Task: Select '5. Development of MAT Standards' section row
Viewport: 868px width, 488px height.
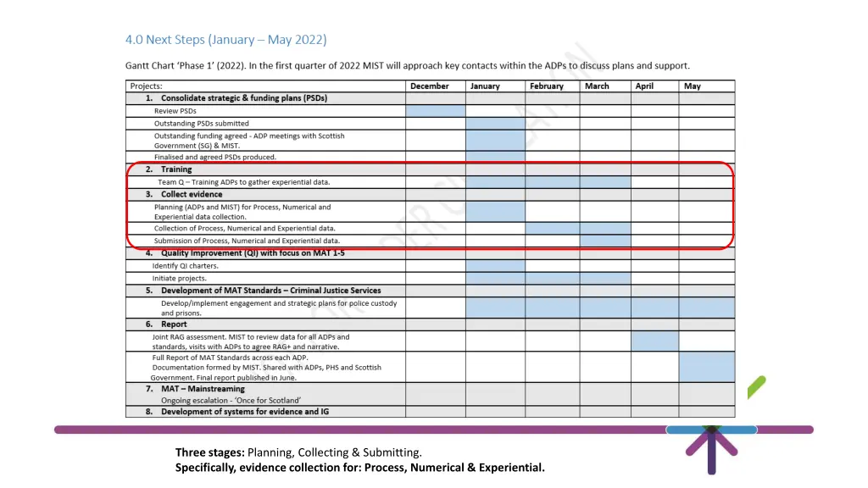Action: [430, 291]
